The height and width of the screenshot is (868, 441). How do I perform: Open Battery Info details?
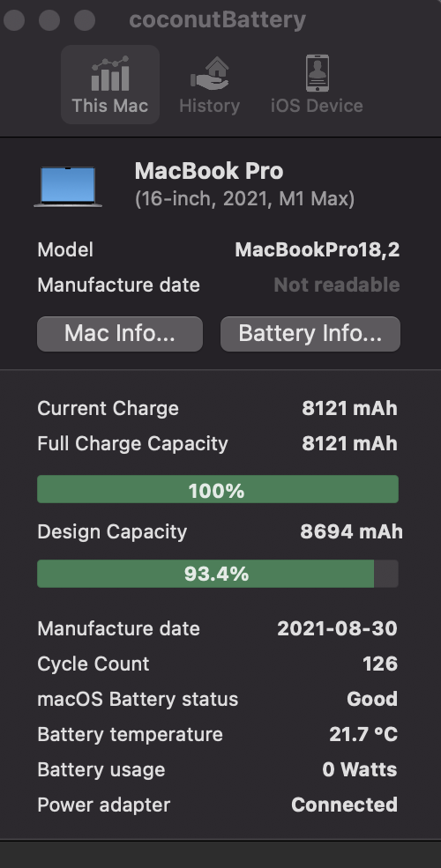(310, 334)
